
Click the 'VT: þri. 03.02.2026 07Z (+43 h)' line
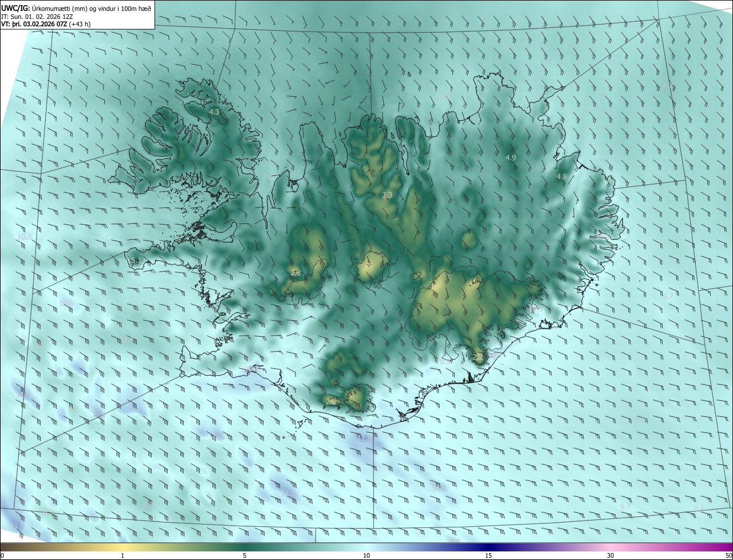[46, 24]
